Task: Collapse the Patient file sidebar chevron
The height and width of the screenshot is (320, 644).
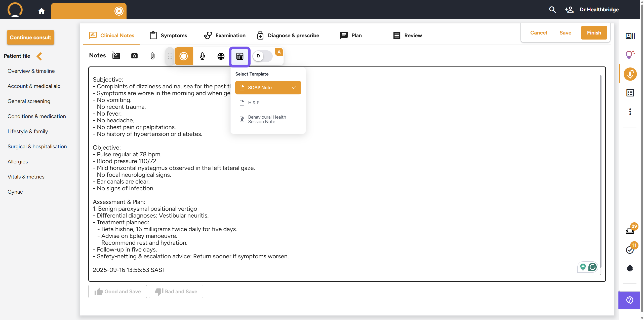Action: (39, 56)
